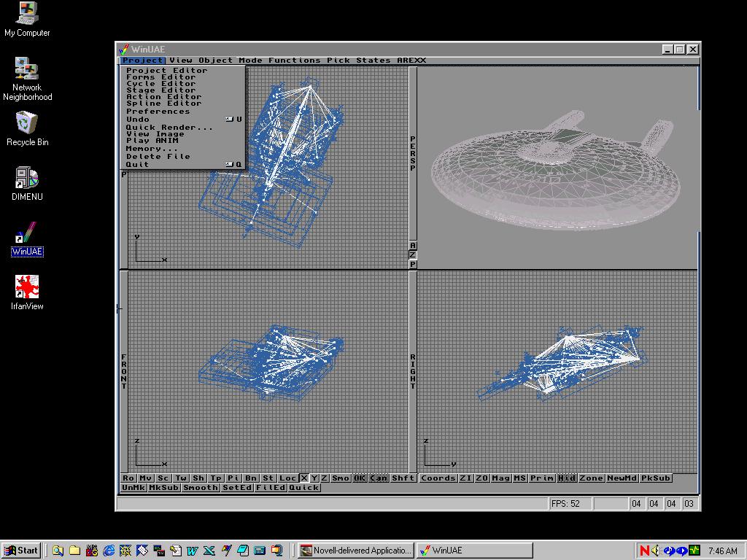The height and width of the screenshot is (560, 747).
Task: Click the Mag toolbar button
Action: point(500,478)
